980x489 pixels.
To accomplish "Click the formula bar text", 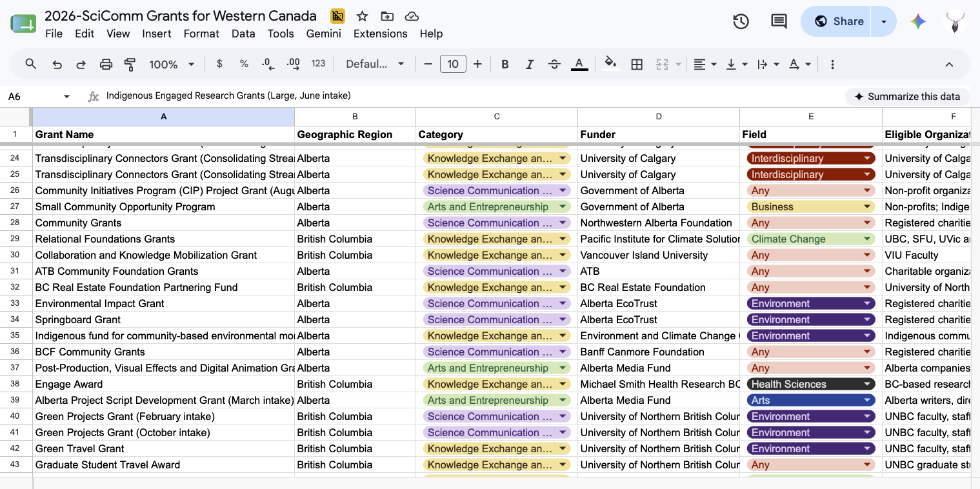I will (228, 95).
